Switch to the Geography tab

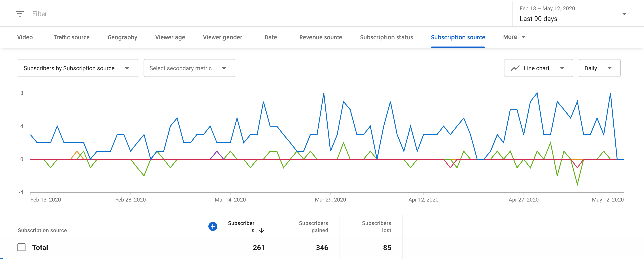click(122, 37)
